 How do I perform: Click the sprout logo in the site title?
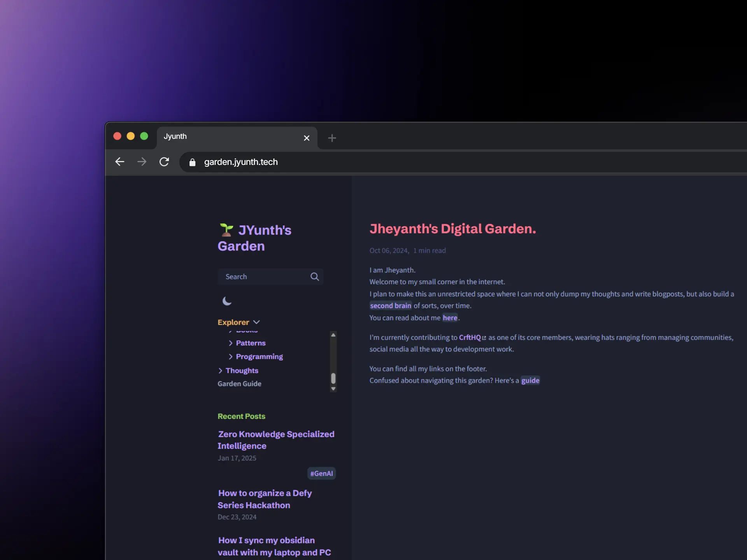pyautogui.click(x=226, y=230)
